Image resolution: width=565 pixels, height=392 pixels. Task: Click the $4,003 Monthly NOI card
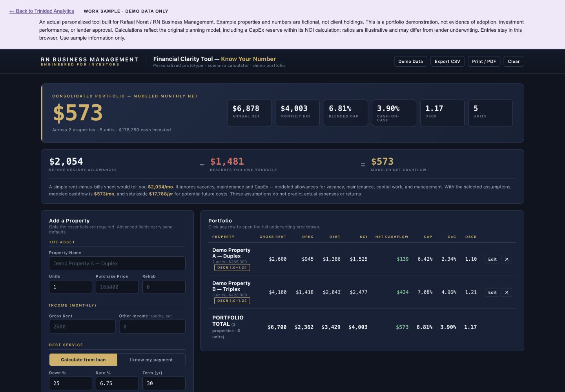(x=298, y=113)
